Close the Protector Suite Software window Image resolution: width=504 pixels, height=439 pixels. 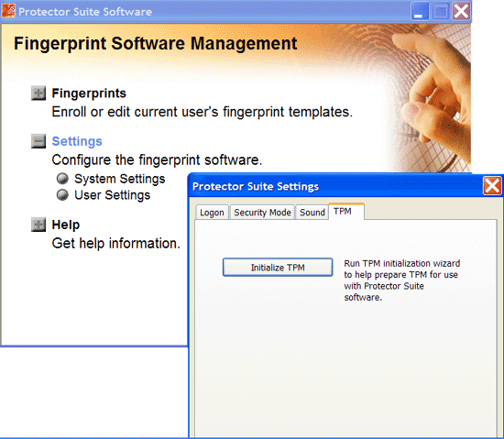(461, 12)
